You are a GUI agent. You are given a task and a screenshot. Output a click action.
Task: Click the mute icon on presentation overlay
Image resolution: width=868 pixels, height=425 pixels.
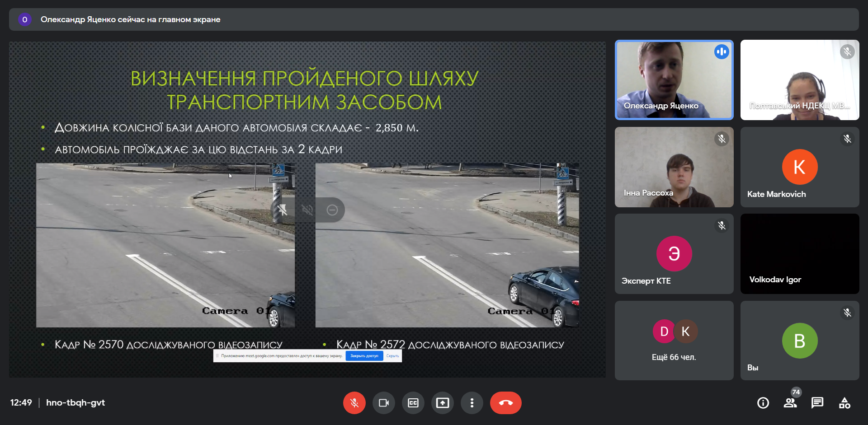[307, 210]
